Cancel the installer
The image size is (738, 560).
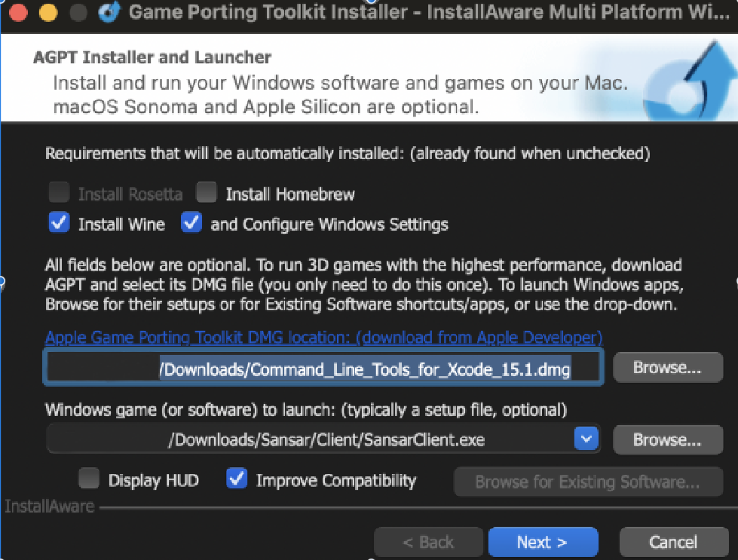pos(673,542)
